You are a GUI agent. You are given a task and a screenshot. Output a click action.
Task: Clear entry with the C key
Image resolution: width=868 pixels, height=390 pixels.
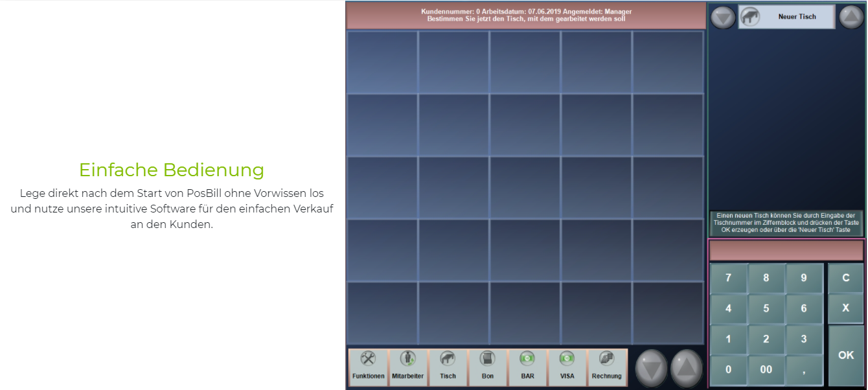coord(845,278)
